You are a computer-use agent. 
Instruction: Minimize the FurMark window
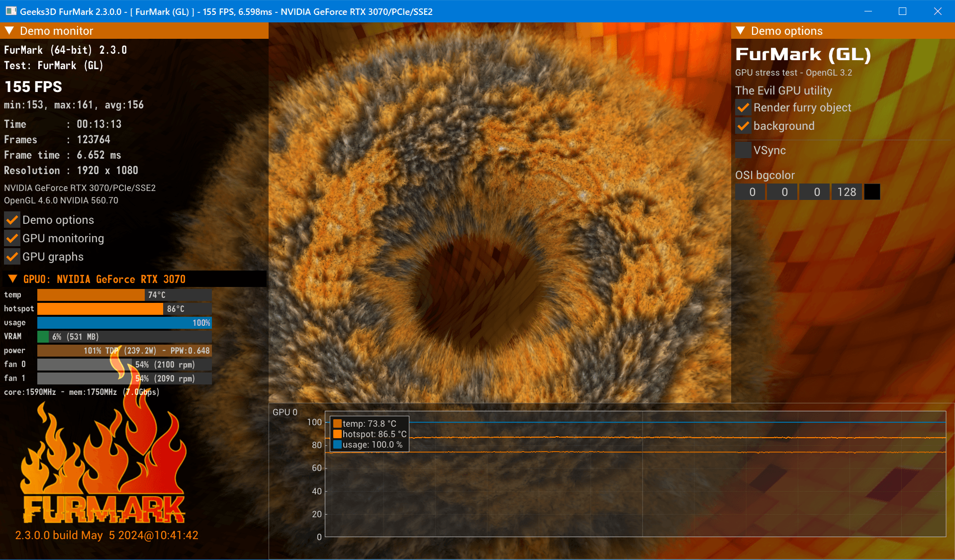868,11
